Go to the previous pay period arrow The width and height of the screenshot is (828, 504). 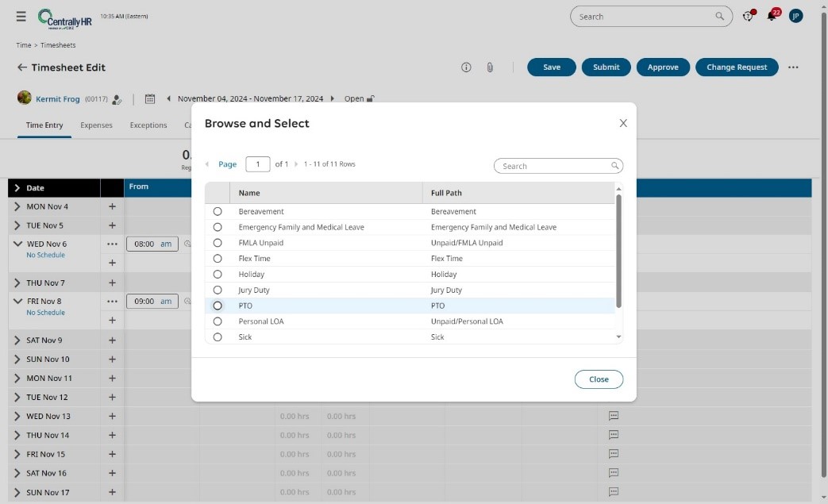pos(168,98)
